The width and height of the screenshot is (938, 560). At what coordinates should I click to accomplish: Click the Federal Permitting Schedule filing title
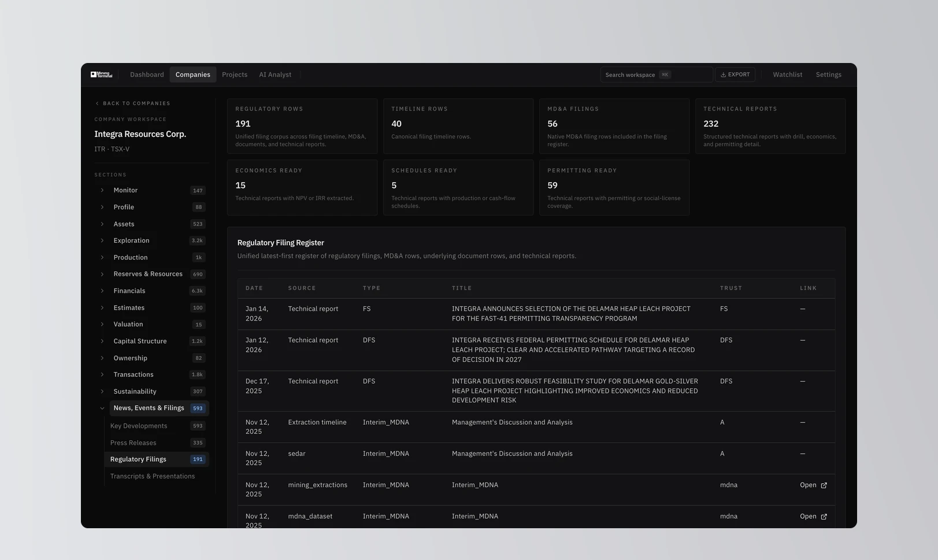[573, 350]
